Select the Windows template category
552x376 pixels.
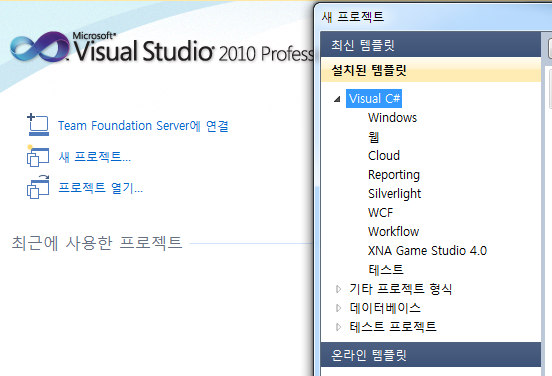[393, 118]
